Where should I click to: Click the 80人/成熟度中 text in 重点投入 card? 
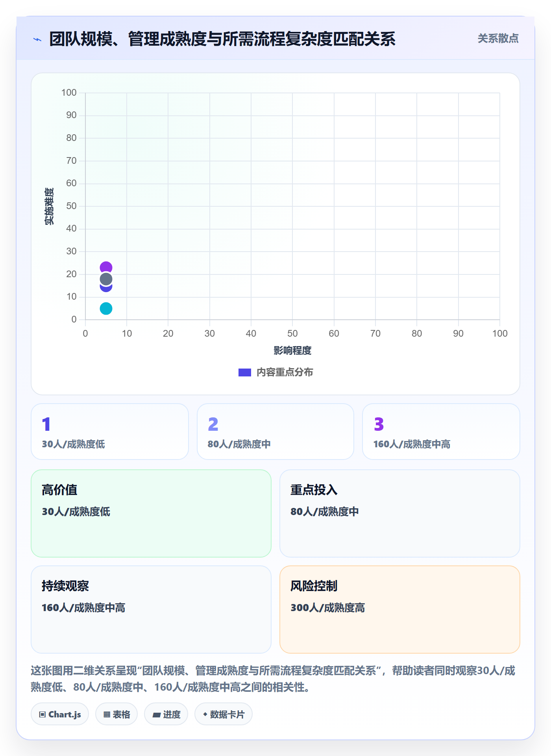(x=325, y=512)
